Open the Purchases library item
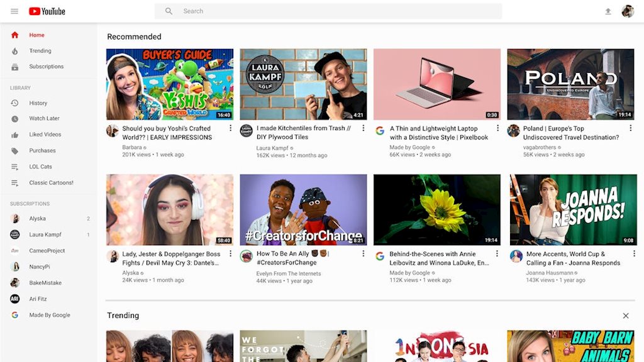The height and width of the screenshot is (362, 644). (x=42, y=151)
